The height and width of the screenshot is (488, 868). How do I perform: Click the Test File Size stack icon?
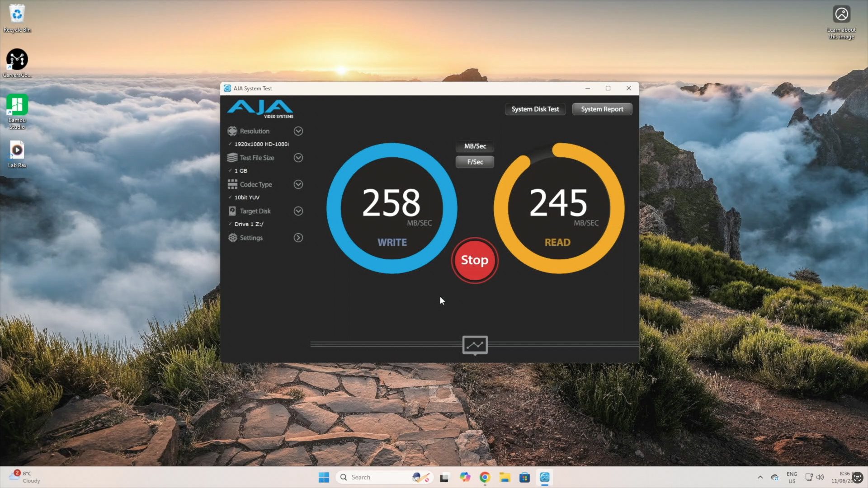click(x=232, y=158)
